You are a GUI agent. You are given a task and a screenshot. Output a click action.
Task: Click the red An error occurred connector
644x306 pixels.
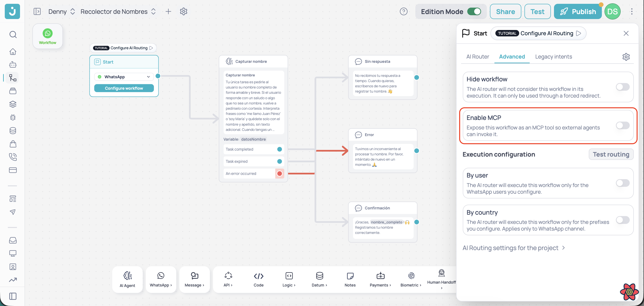tap(280, 174)
